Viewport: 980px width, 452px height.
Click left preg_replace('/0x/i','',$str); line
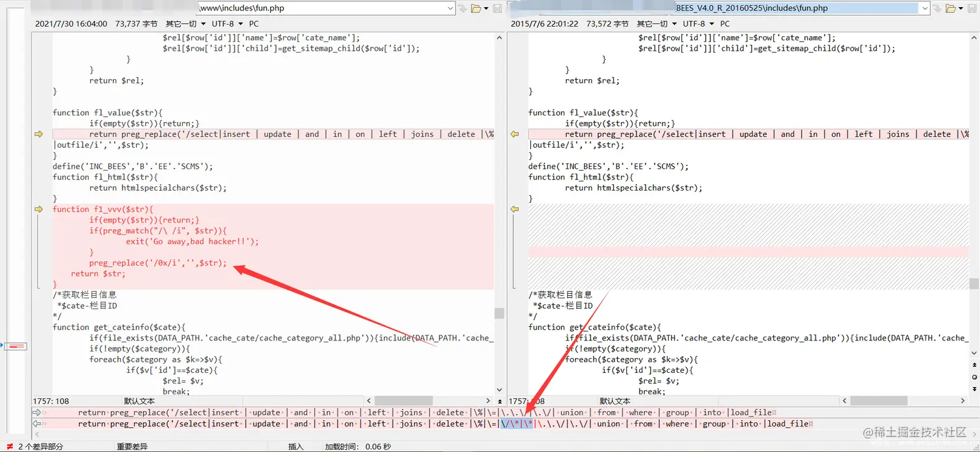(158, 263)
